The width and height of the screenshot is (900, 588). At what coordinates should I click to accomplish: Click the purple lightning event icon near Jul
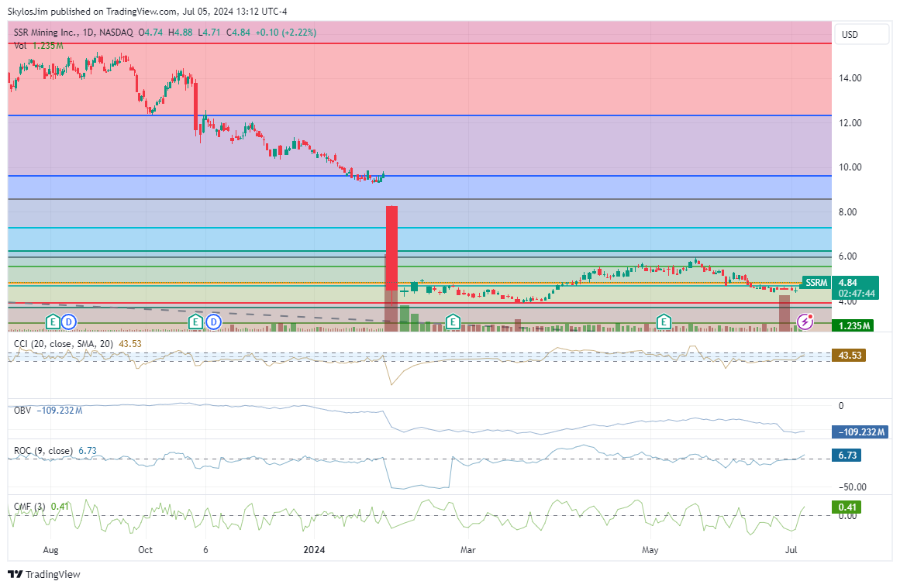[x=805, y=322]
